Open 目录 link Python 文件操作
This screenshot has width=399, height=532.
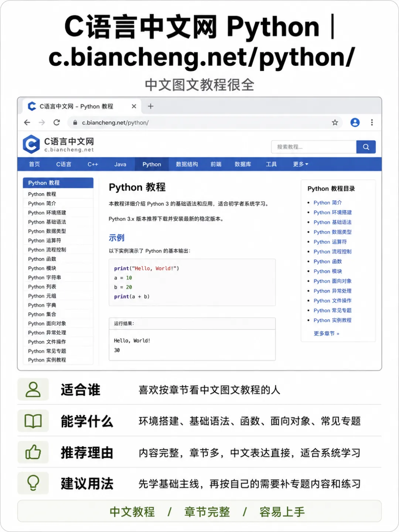click(332, 301)
